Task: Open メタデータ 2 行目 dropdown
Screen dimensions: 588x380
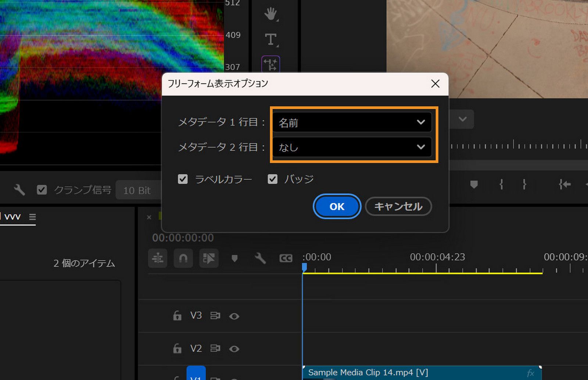Action: pyautogui.click(x=352, y=147)
